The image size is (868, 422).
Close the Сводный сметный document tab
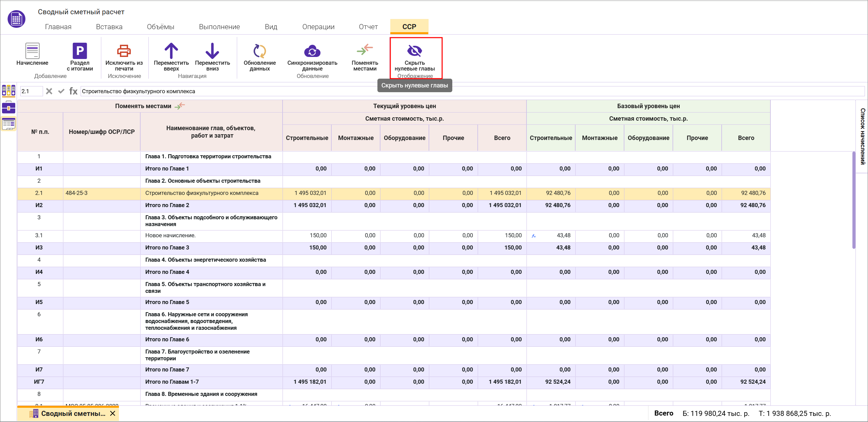[x=113, y=414]
